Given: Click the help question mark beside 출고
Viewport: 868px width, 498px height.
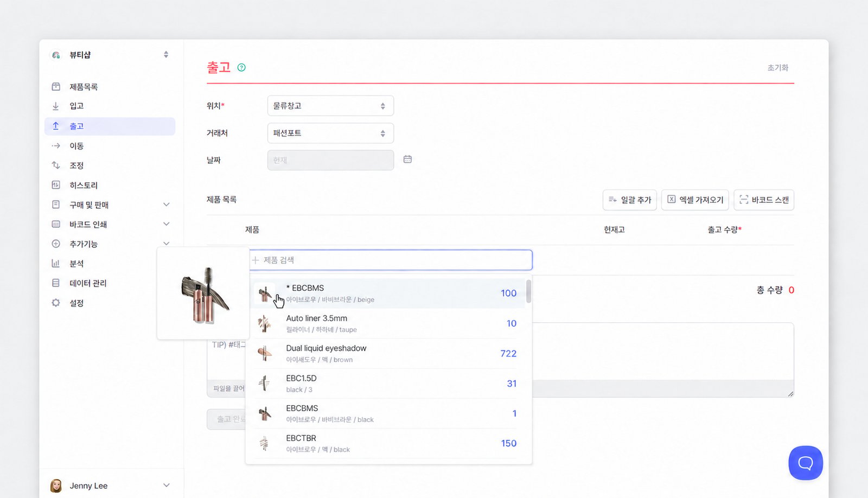Looking at the screenshot, I should (241, 68).
